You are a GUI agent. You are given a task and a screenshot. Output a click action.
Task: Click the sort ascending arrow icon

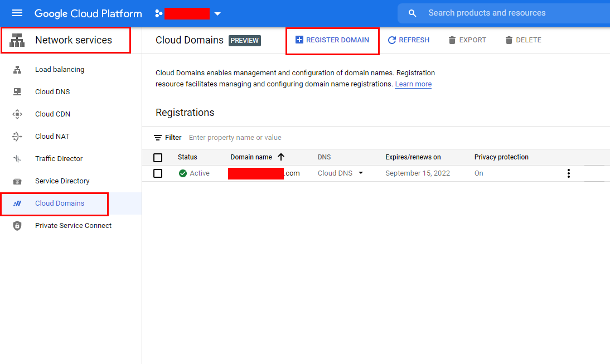[x=281, y=157]
